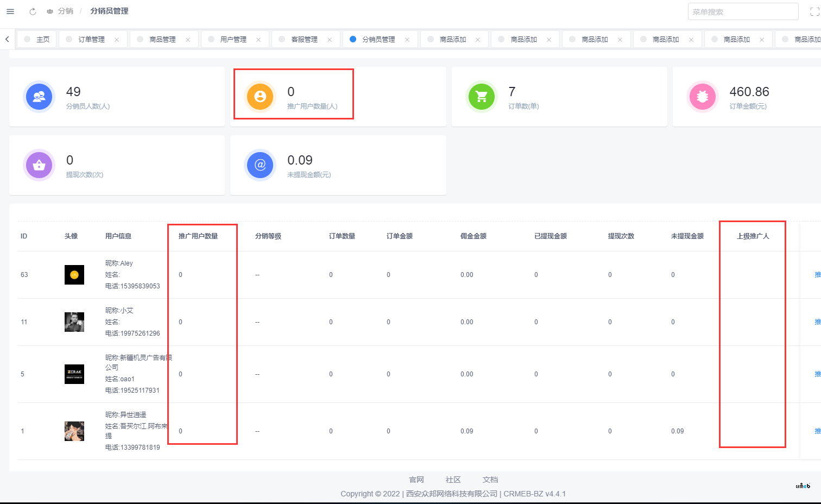This screenshot has width=821, height=504.
Task: Click the crmeb logo at bottom right
Action: click(x=803, y=486)
